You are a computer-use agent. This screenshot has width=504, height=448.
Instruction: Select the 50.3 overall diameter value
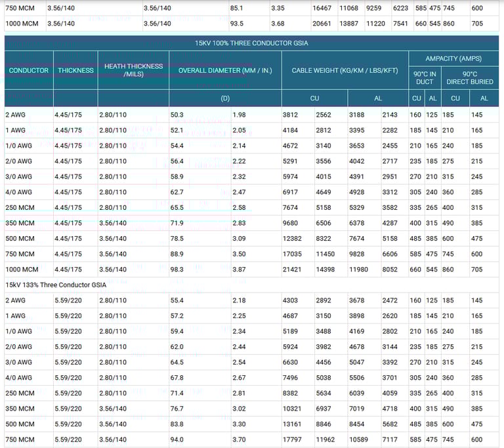tap(177, 115)
